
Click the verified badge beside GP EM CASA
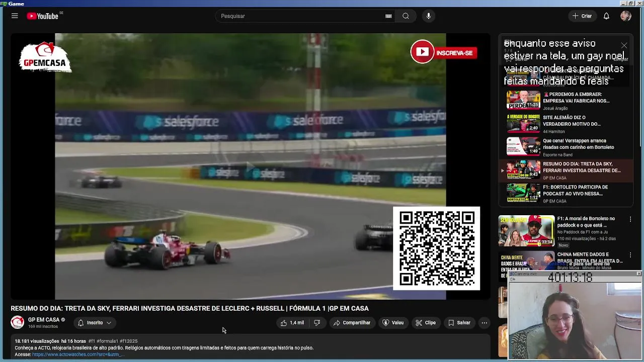(63, 320)
